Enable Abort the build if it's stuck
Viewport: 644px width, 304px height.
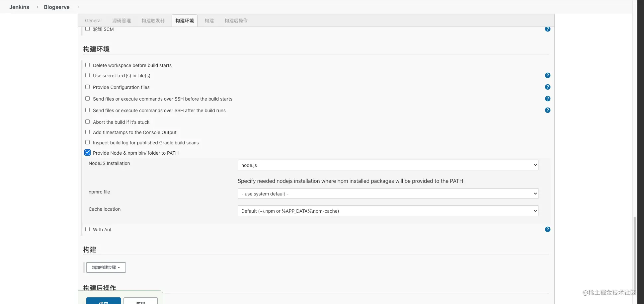click(x=88, y=122)
